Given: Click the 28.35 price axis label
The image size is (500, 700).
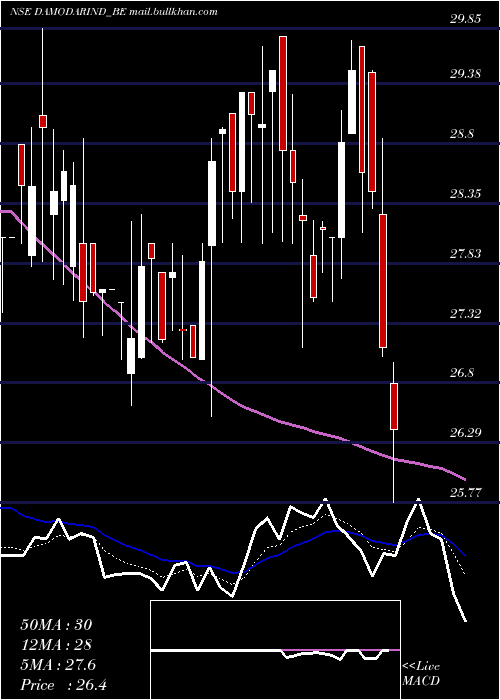Looking at the screenshot, I should [x=466, y=194].
